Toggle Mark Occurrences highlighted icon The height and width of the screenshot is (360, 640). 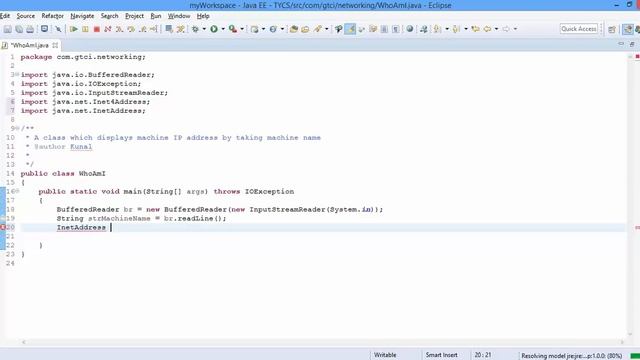(x=350, y=29)
